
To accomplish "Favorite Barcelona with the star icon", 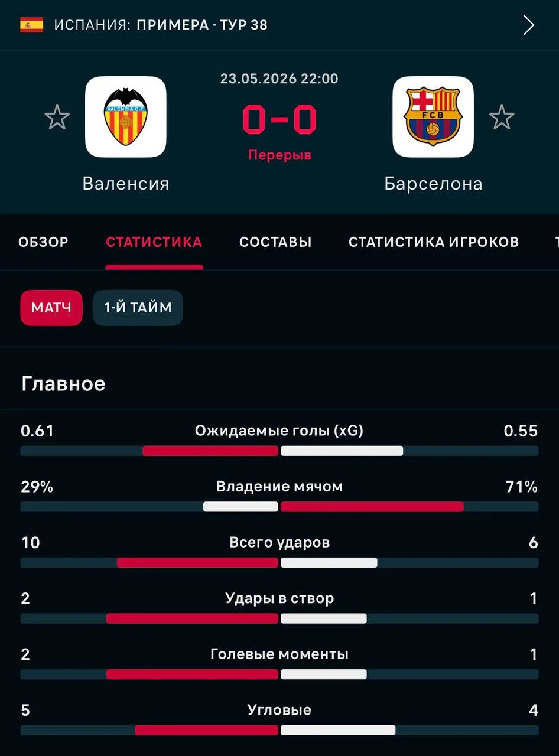I will (x=502, y=117).
